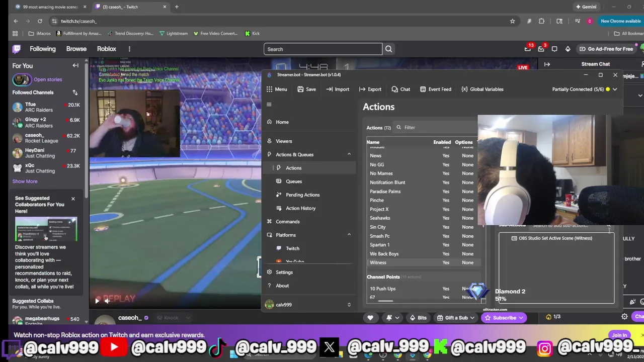Click the actions Filter field

435,127
